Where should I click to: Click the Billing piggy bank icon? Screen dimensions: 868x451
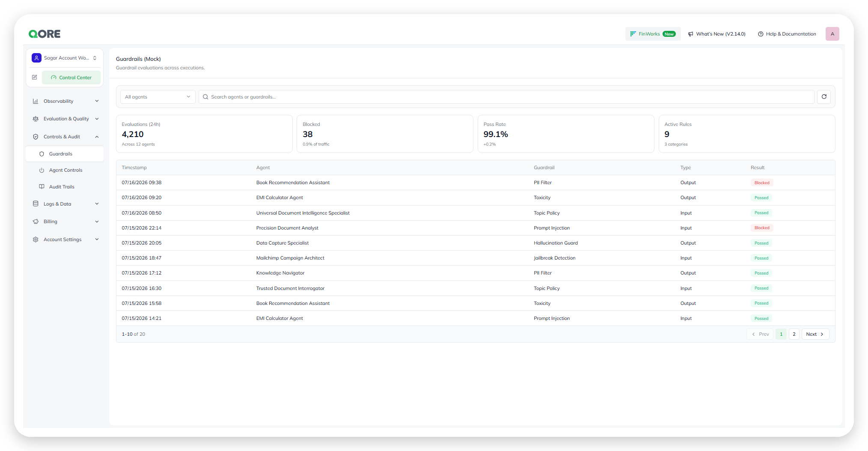click(x=36, y=221)
